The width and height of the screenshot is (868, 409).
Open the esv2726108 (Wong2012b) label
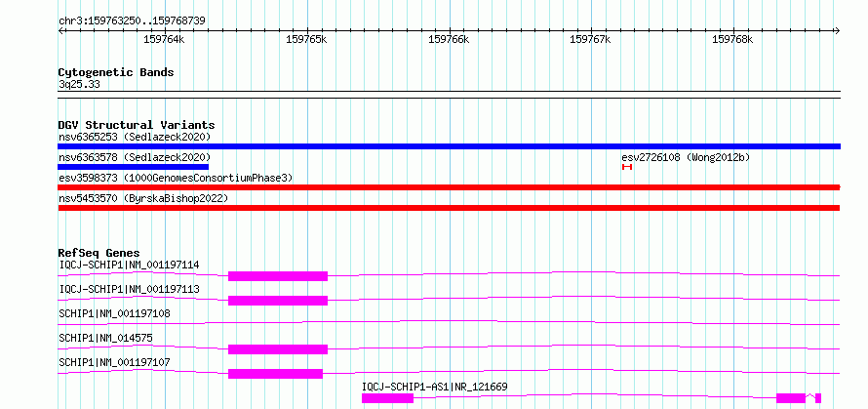686,157
